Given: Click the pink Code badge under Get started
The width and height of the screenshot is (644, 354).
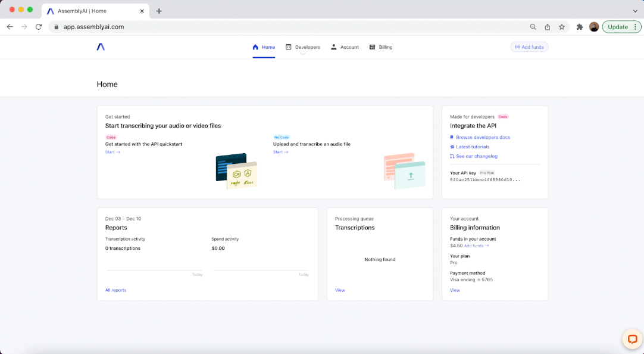Looking at the screenshot, I should point(111,137).
